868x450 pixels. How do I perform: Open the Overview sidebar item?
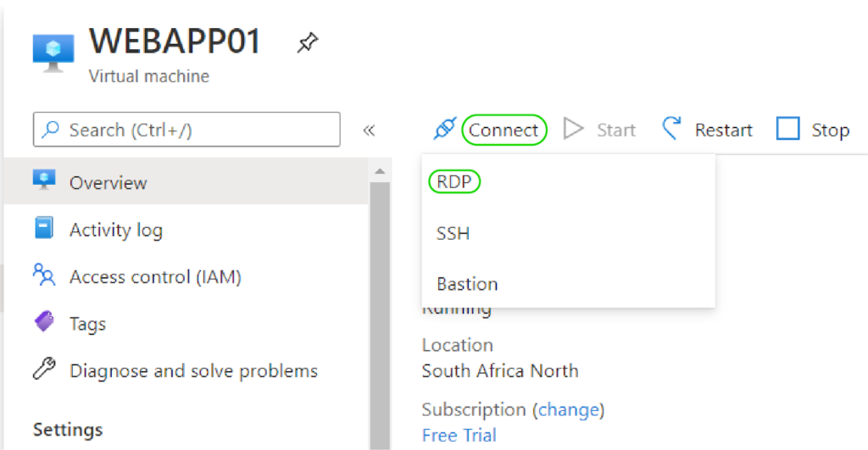(186, 181)
